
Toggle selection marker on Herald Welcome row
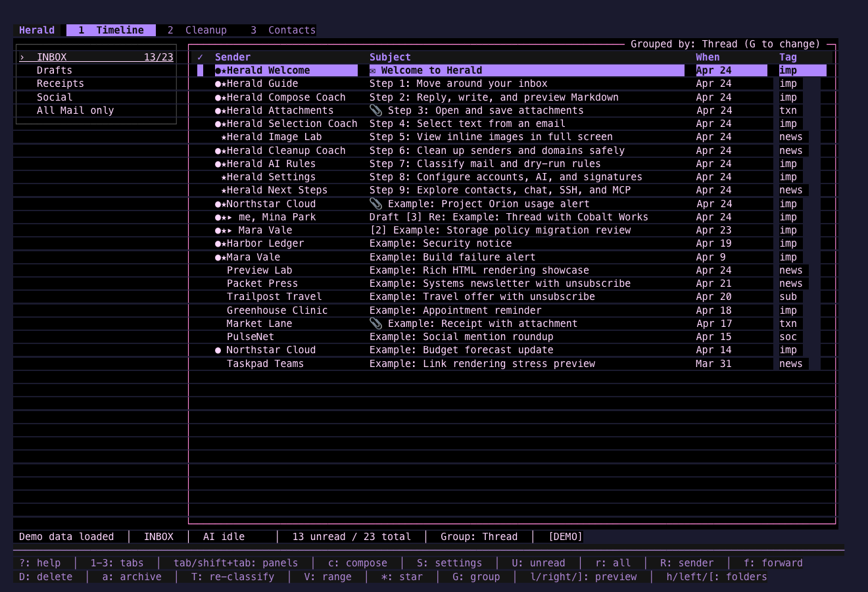[x=200, y=70]
